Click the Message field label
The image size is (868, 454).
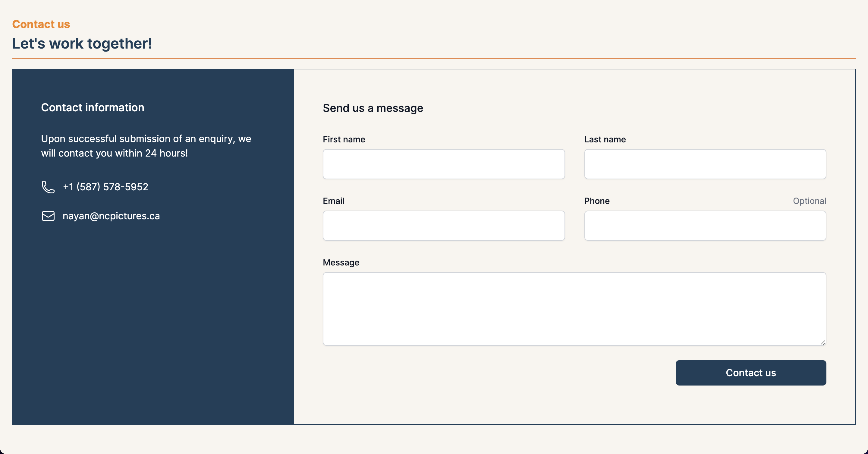tap(341, 262)
